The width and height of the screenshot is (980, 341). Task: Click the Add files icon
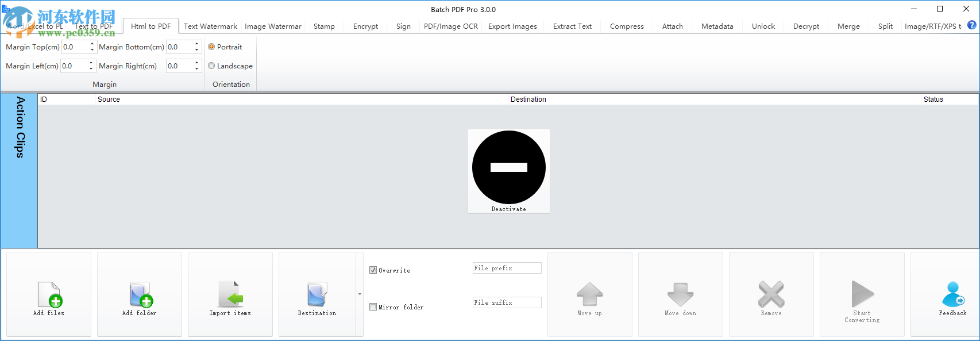click(x=49, y=294)
